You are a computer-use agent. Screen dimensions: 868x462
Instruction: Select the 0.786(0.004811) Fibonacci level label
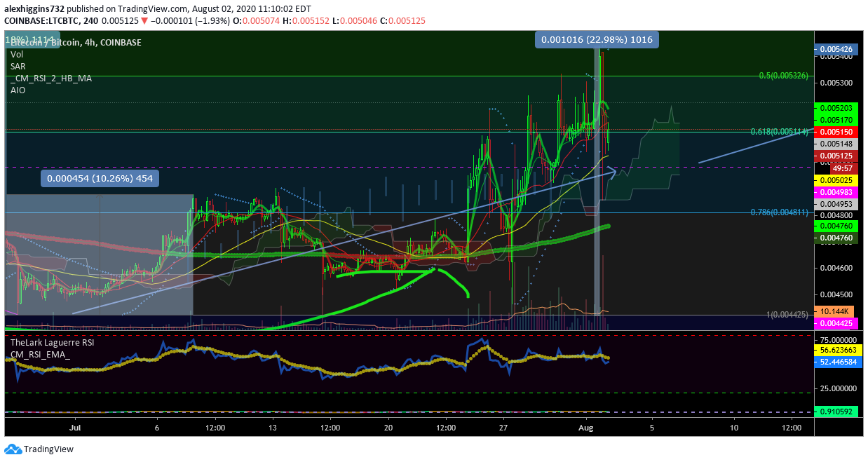coord(779,212)
